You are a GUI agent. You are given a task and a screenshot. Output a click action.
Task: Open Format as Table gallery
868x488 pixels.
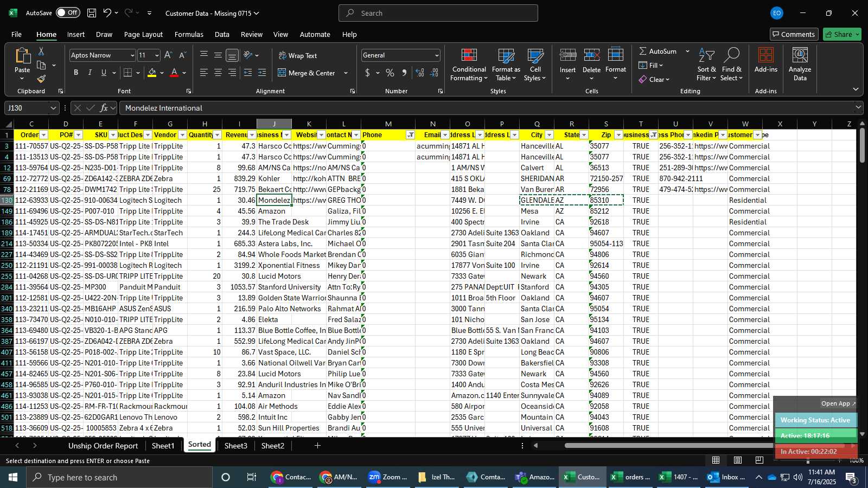click(506, 65)
